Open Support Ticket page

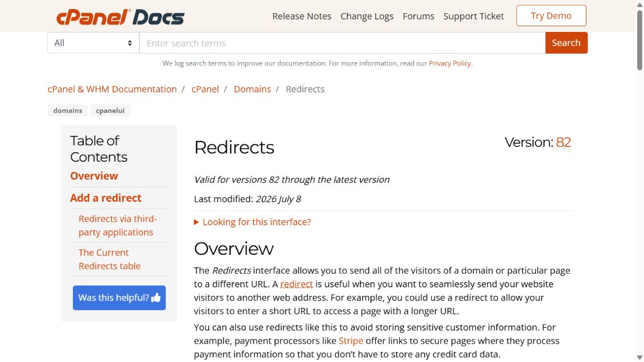(474, 16)
